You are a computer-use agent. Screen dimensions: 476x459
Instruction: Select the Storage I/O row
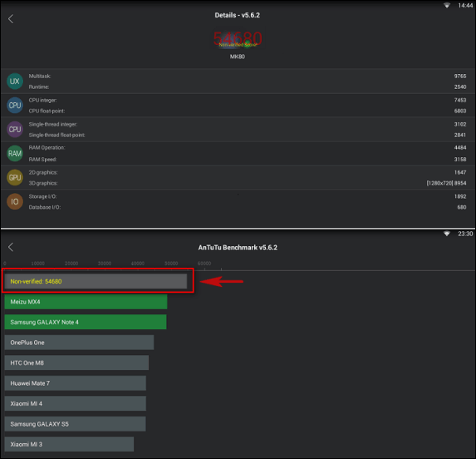coord(238,196)
